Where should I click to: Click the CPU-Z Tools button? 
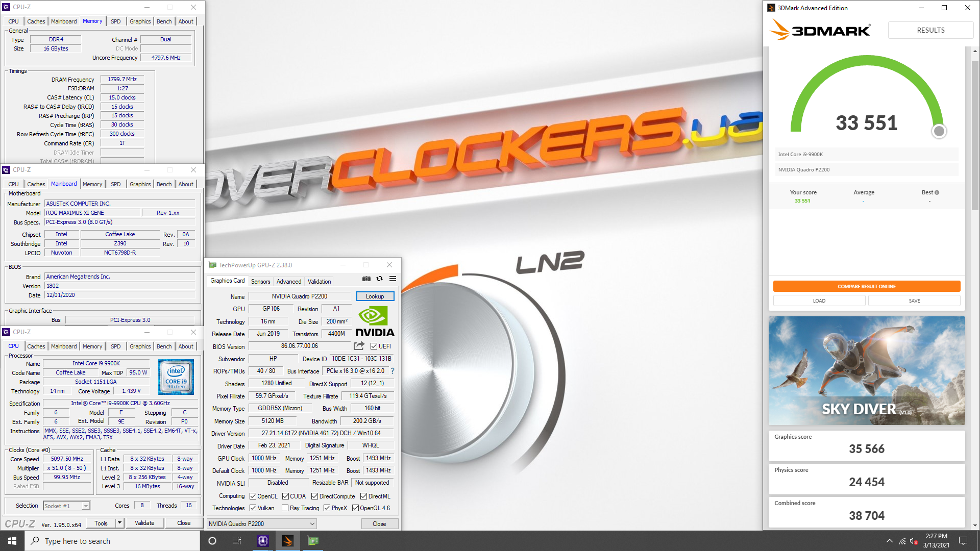click(101, 523)
